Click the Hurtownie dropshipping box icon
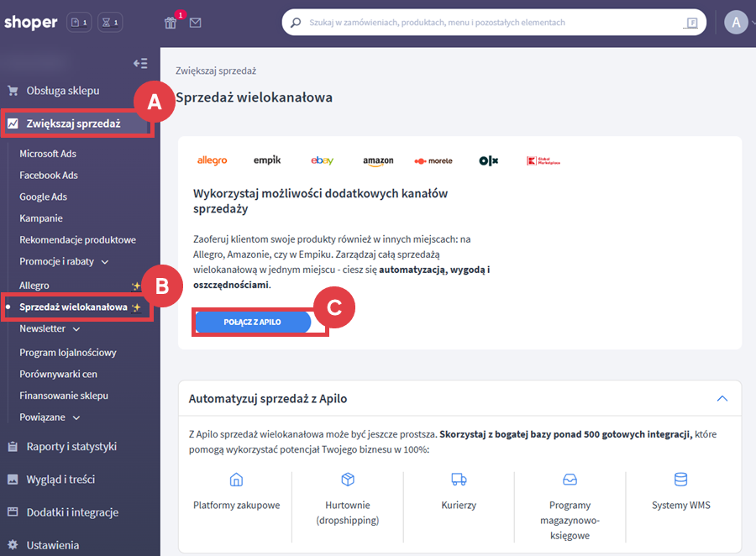Viewport: 756px width, 556px height. [x=348, y=480]
